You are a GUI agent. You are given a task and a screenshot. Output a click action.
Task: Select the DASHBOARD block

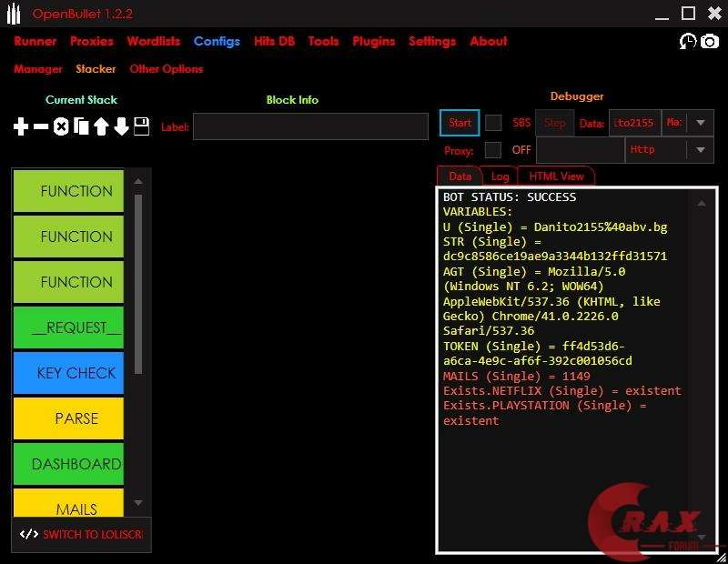(x=69, y=464)
